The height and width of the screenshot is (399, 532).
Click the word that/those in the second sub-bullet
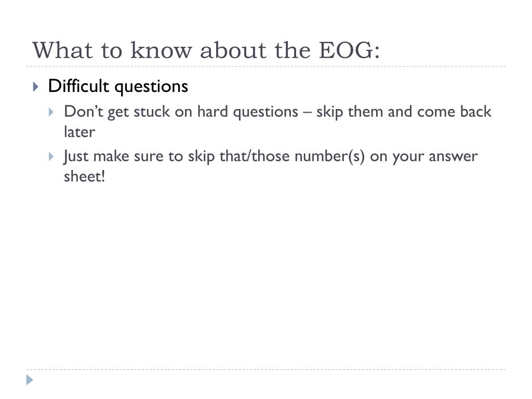click(255, 156)
